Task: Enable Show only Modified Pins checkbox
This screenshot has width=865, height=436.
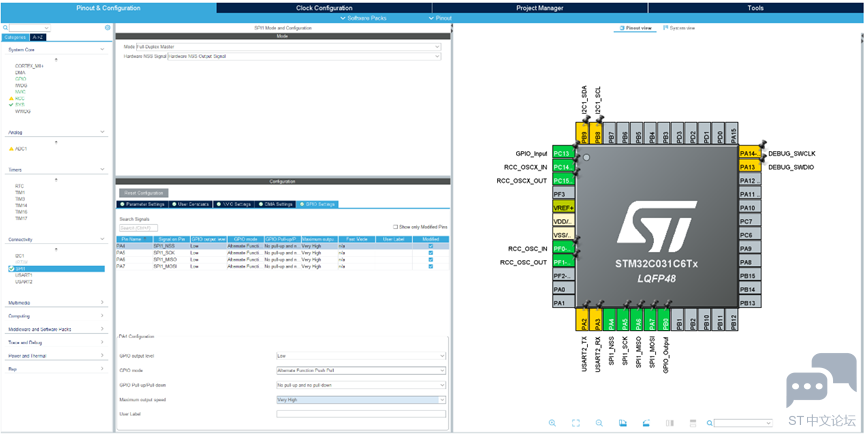Action: 395,227
